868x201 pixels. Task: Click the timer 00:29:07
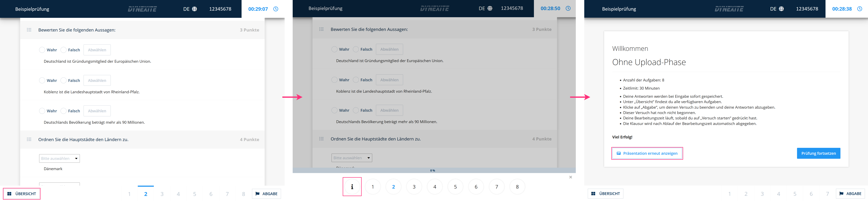[258, 9]
